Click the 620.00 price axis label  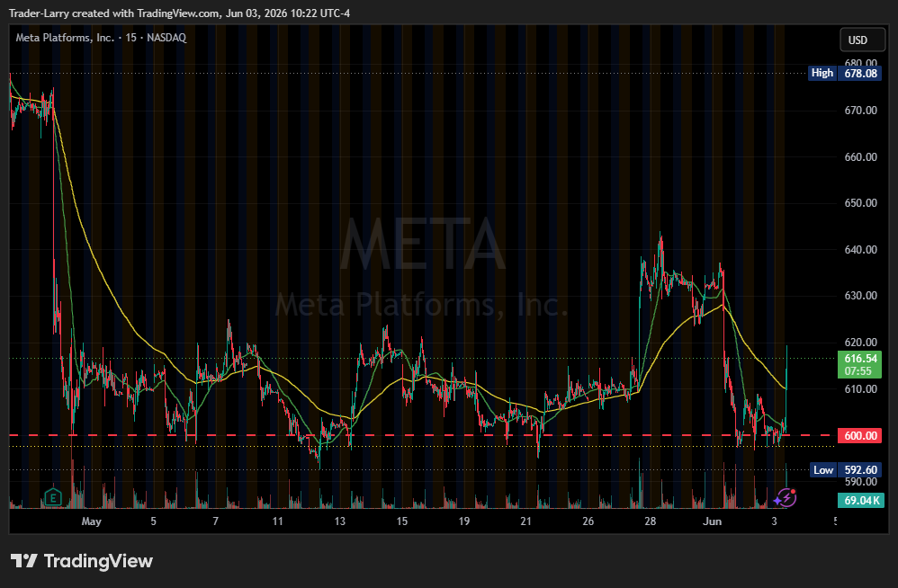(861, 342)
